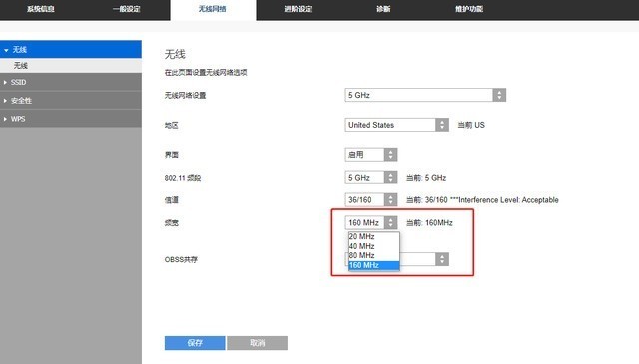Open the United States region dropdown
The width and height of the screenshot is (639, 364).
pyautogui.click(x=397, y=125)
